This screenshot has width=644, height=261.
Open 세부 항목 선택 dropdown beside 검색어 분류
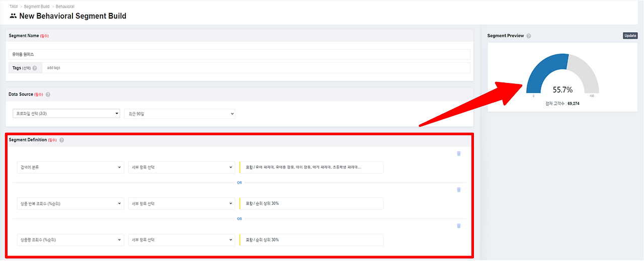tap(182, 167)
